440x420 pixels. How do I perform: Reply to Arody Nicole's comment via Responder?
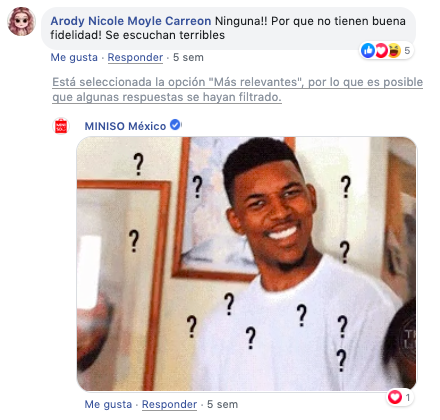click(x=135, y=57)
